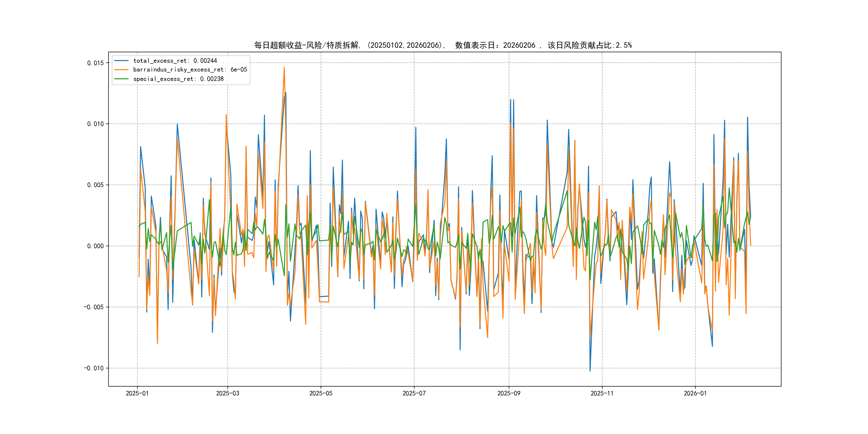This screenshot has width=868, height=434.
Task: Click the chart title text
Action: [x=443, y=45]
